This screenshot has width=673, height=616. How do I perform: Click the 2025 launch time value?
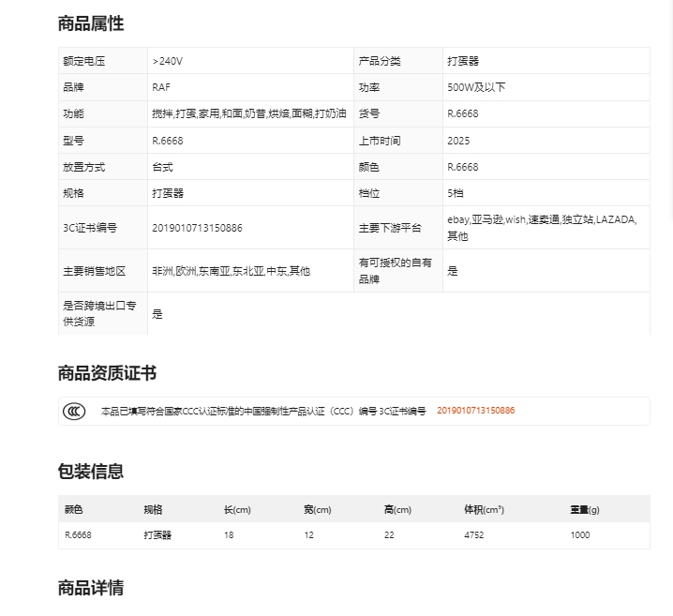[458, 141]
